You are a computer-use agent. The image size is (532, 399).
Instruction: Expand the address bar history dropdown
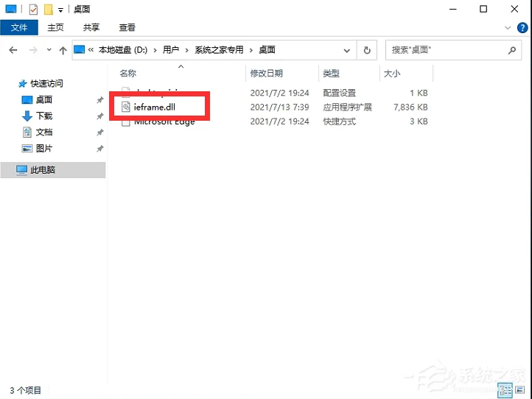coord(347,51)
